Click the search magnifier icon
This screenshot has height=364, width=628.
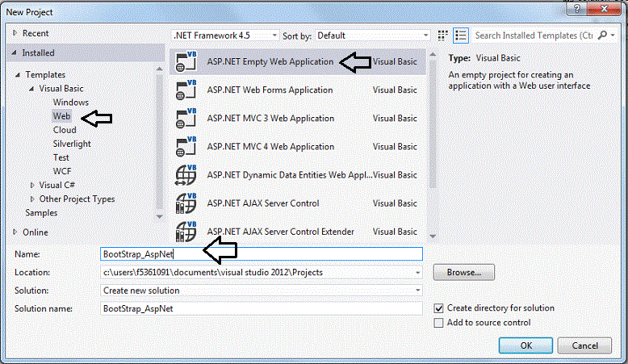point(602,36)
